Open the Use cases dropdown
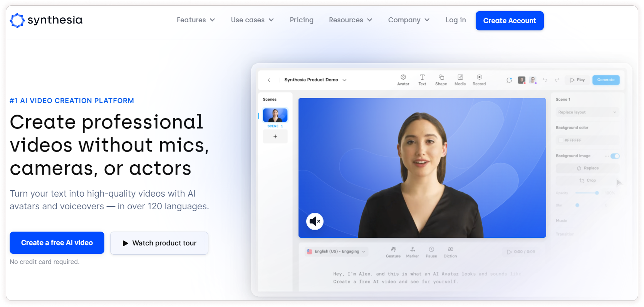 (x=252, y=20)
